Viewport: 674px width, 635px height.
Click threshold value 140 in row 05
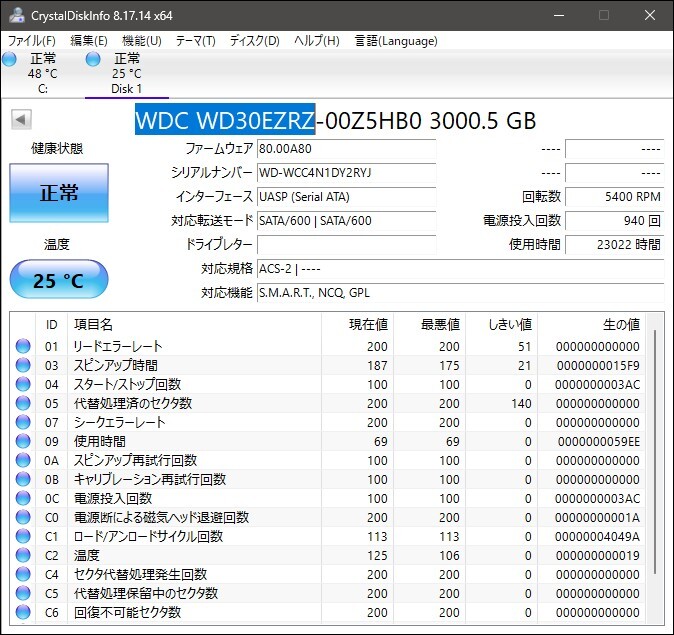point(521,404)
